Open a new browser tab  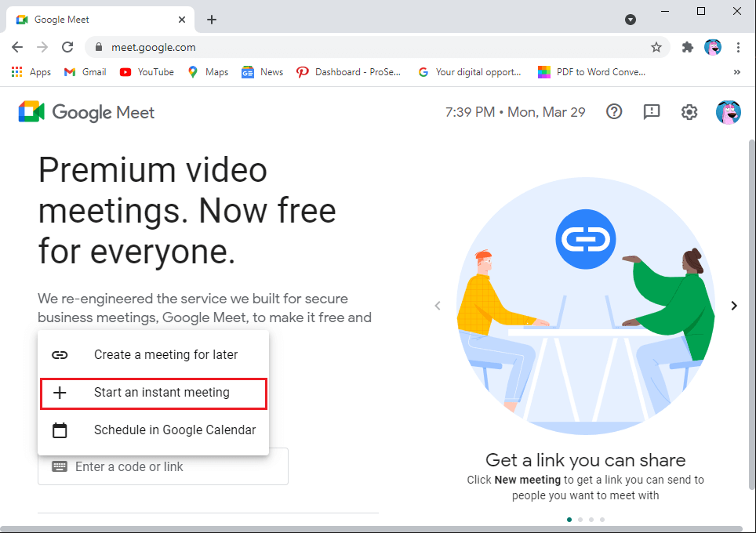click(x=212, y=20)
